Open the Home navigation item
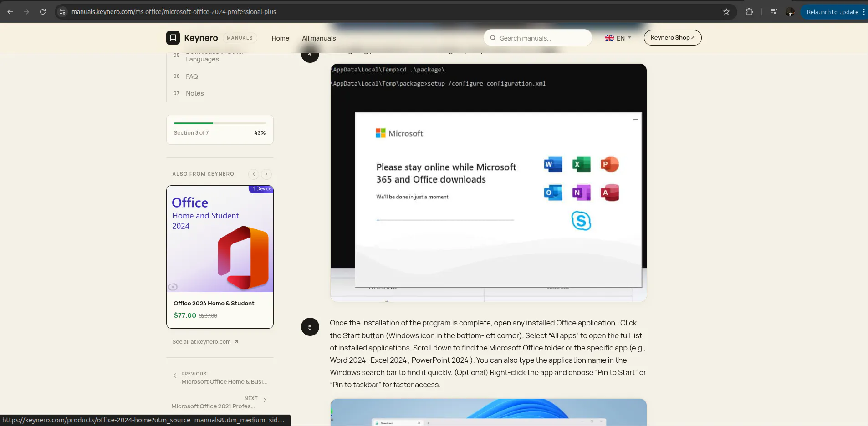Viewport: 868px width, 426px height. (x=281, y=38)
